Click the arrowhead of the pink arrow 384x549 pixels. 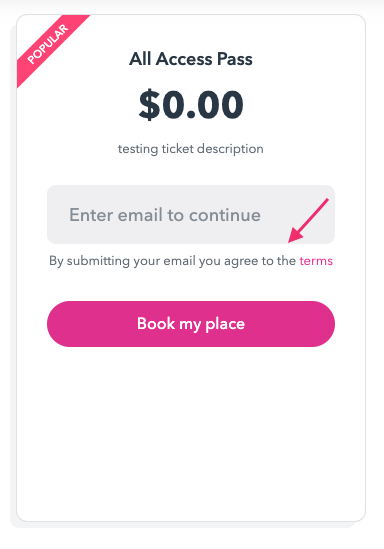(x=295, y=235)
